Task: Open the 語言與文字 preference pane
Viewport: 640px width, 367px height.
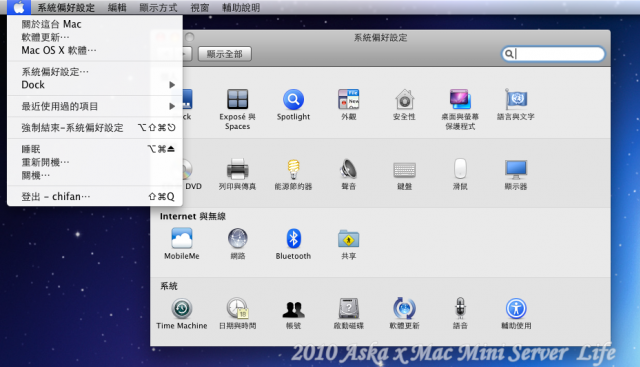Action: tap(516, 105)
